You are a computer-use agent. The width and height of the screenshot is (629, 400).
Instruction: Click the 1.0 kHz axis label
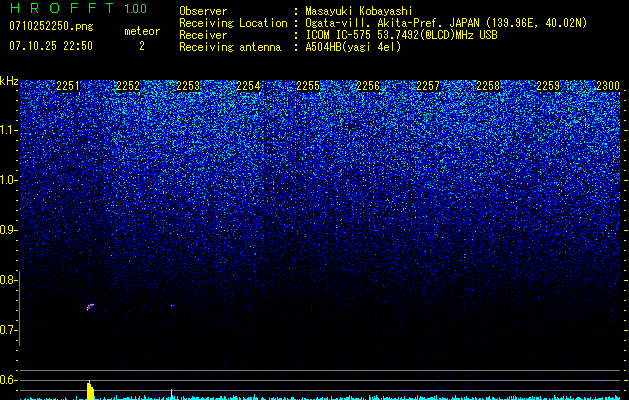click(x=8, y=180)
